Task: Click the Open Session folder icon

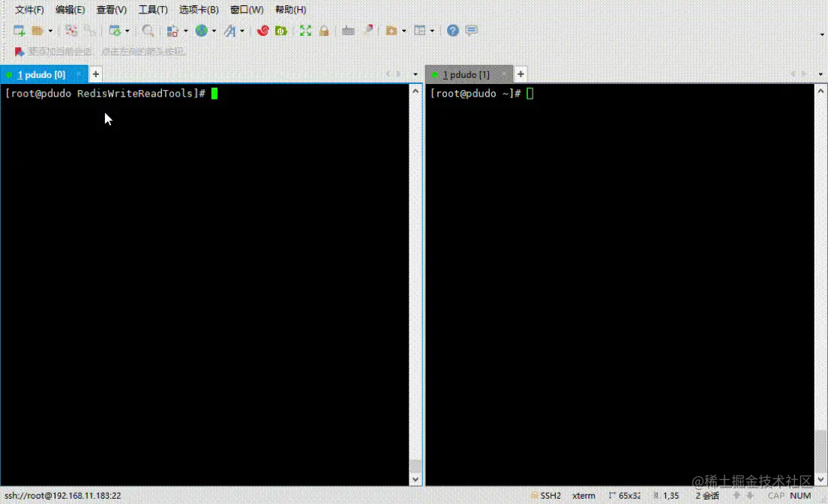Action: [37, 31]
